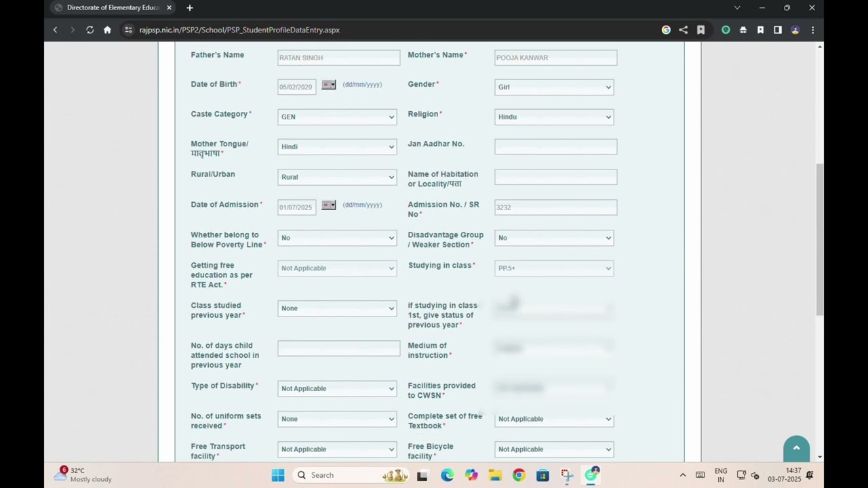The image size is (868, 488).
Task: Open the Getting free education RTE dropdown
Action: (x=337, y=268)
